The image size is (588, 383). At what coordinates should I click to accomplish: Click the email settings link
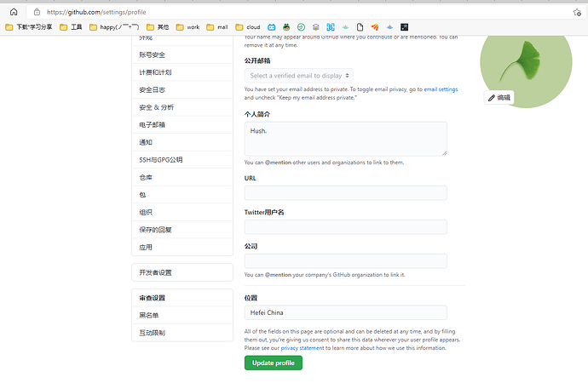pyautogui.click(x=441, y=89)
